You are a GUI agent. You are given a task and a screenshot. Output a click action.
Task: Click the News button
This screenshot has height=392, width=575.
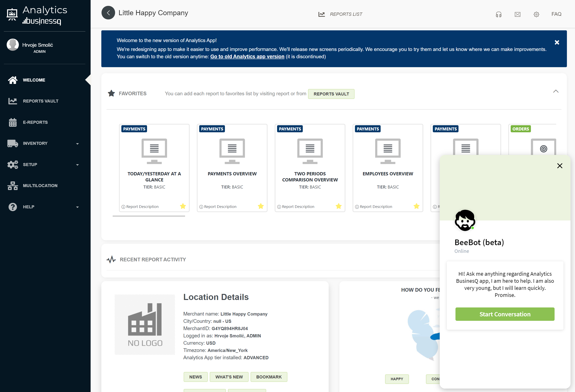[x=195, y=377]
